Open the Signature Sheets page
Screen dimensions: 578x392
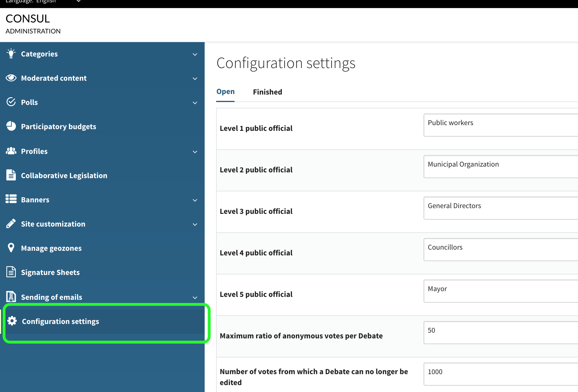[50, 272]
